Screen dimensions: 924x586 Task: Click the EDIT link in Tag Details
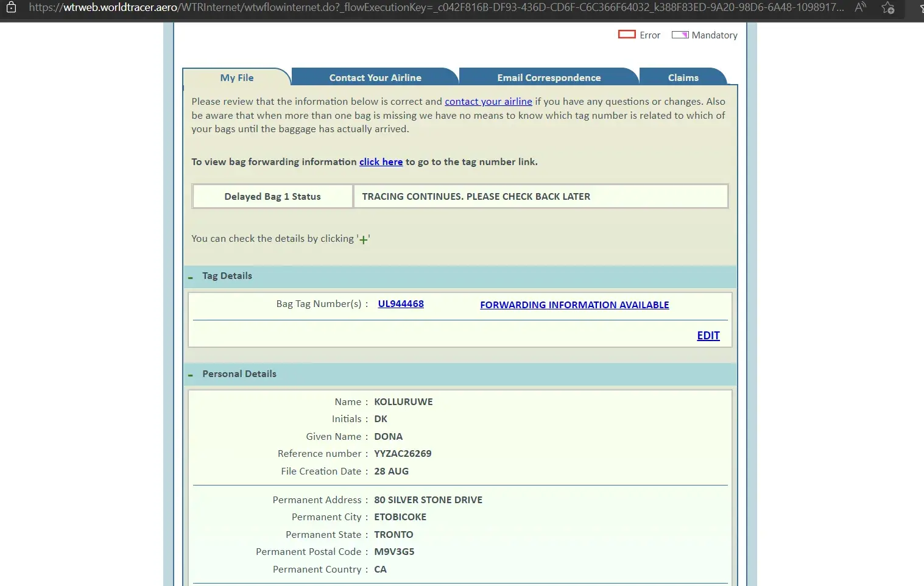click(x=708, y=336)
